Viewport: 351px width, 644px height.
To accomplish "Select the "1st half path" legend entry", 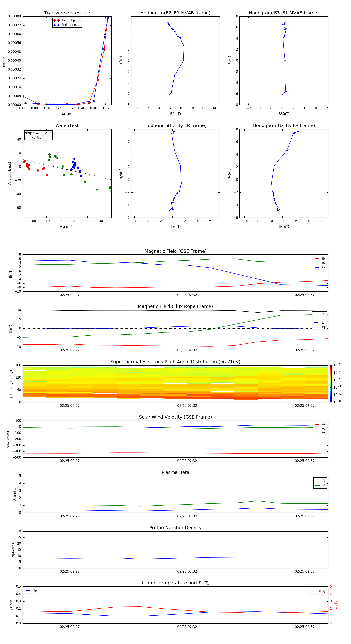I will [67, 20].
